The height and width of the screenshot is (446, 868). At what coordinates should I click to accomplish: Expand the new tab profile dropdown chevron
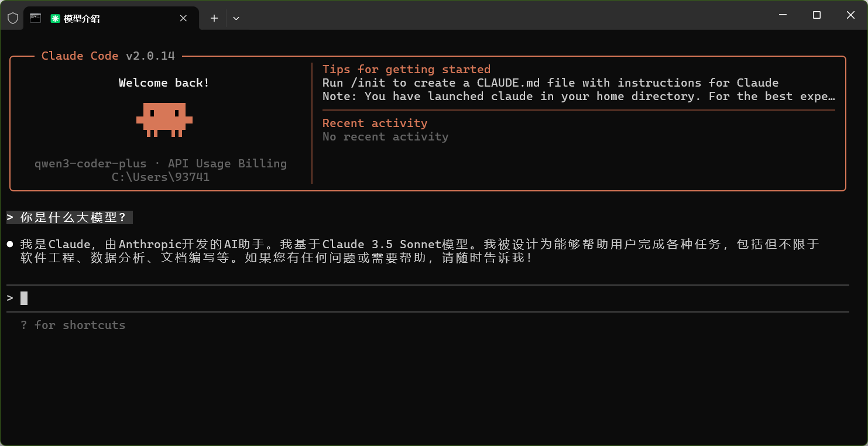pos(236,18)
